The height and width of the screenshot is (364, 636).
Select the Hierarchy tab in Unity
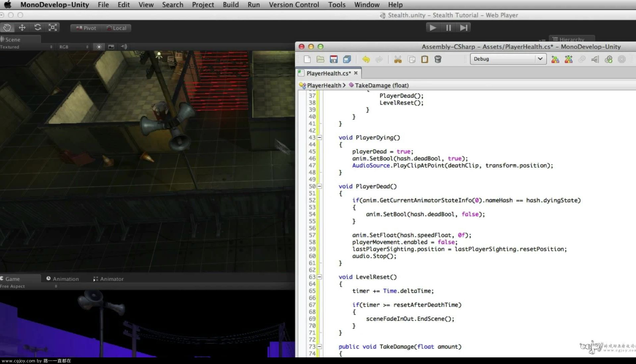tap(572, 39)
